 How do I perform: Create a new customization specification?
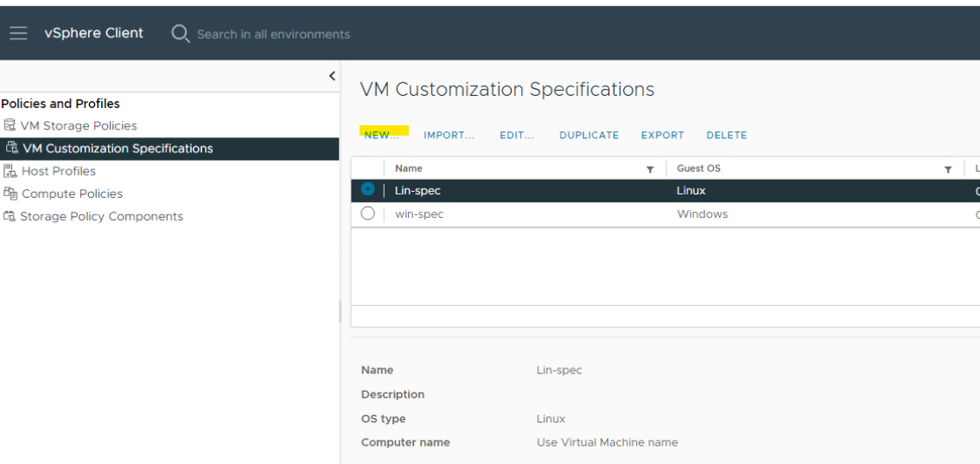(381, 135)
